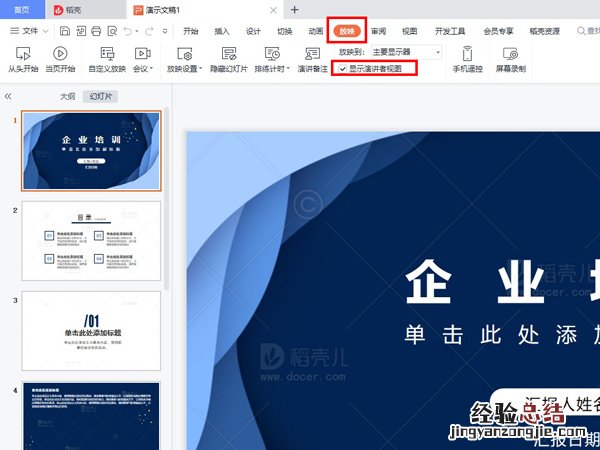Viewport: 600px width, 450px height.
Task: Open the 开发工具 ribbon tab
Action: point(450,31)
